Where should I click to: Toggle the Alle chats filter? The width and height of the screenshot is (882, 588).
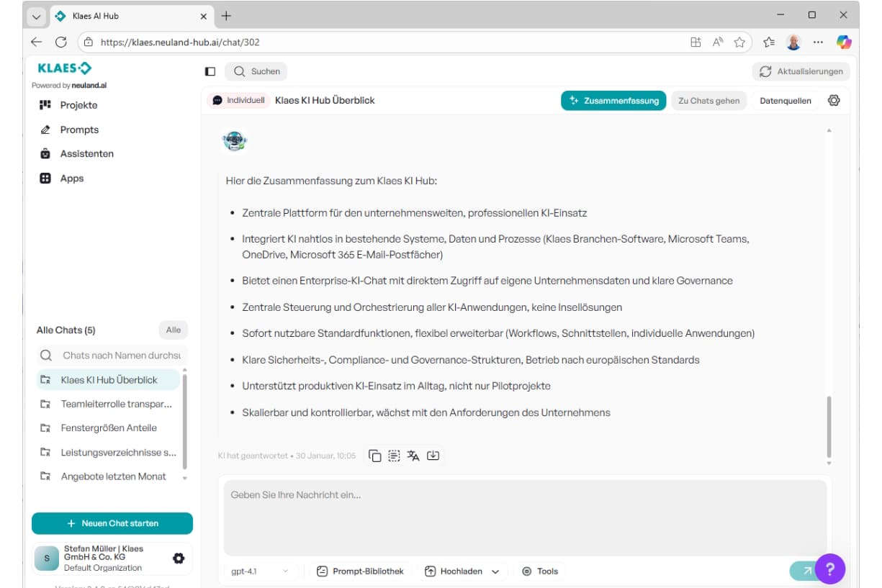click(x=173, y=330)
